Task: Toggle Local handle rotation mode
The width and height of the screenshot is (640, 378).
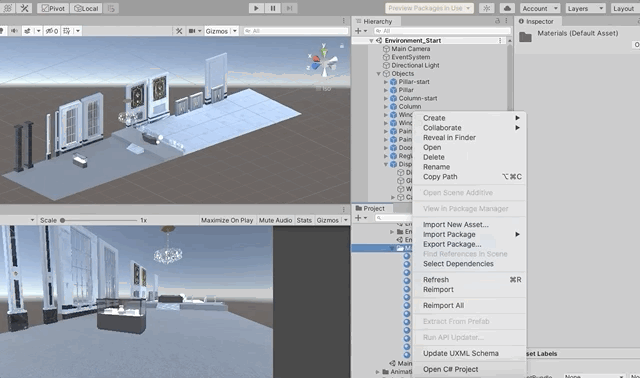Action: coord(86,8)
